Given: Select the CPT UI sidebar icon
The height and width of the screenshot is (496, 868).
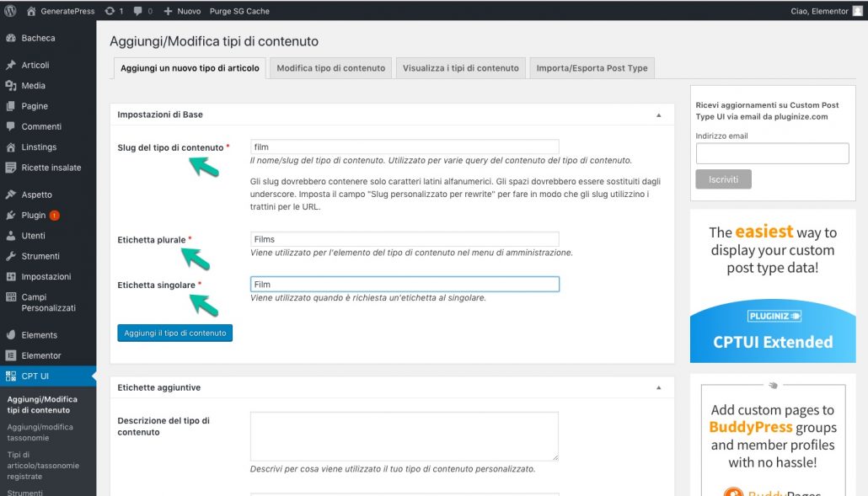Looking at the screenshot, I should click(x=10, y=376).
